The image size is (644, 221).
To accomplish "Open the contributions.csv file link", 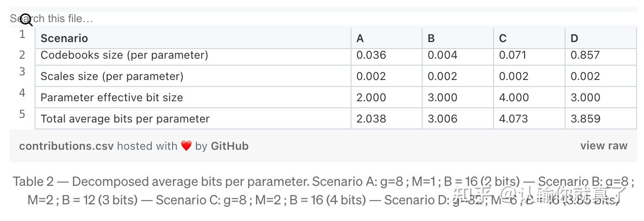I will pos(66,146).
